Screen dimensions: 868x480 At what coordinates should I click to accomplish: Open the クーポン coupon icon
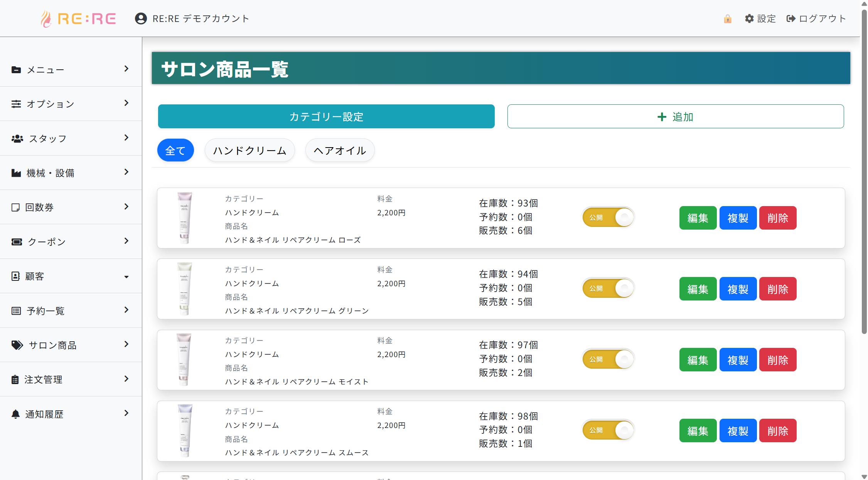click(x=17, y=241)
